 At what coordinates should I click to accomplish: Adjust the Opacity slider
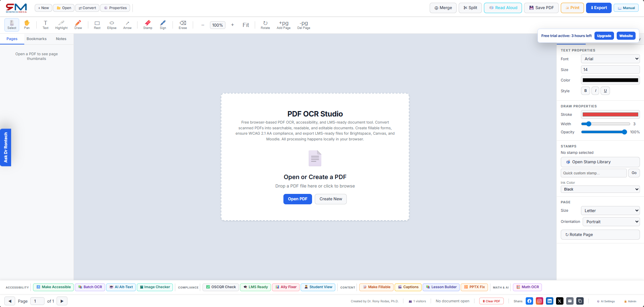(604, 132)
